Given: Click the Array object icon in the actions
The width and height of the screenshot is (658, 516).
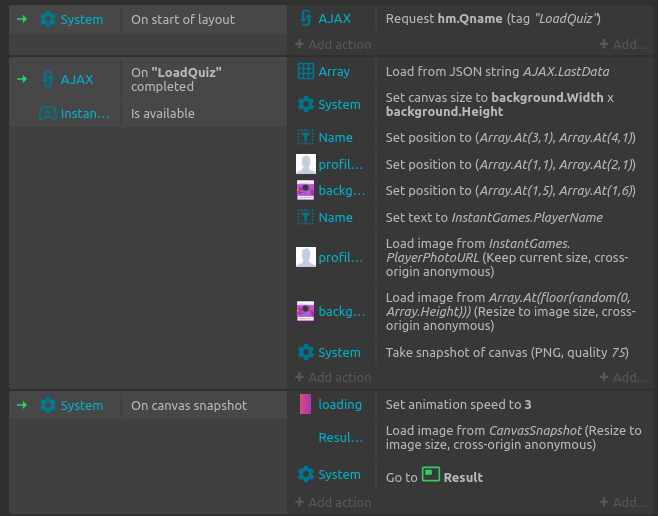Looking at the screenshot, I should [x=306, y=72].
